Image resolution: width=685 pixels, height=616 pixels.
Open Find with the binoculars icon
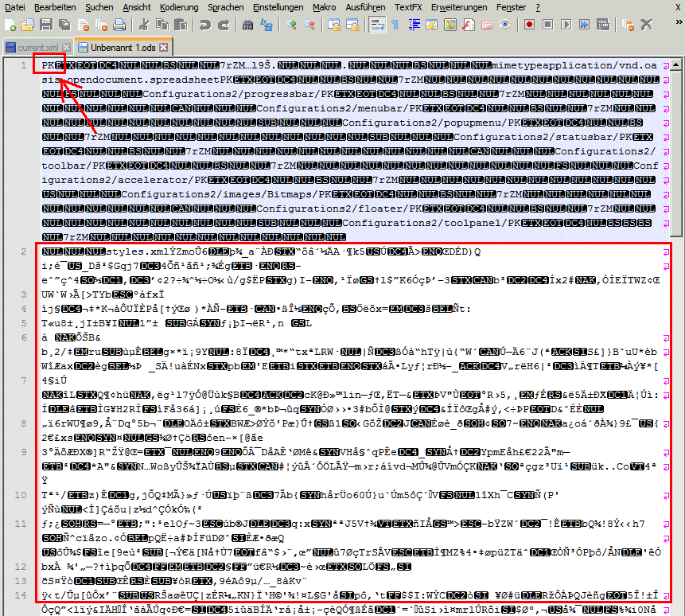coord(247,25)
